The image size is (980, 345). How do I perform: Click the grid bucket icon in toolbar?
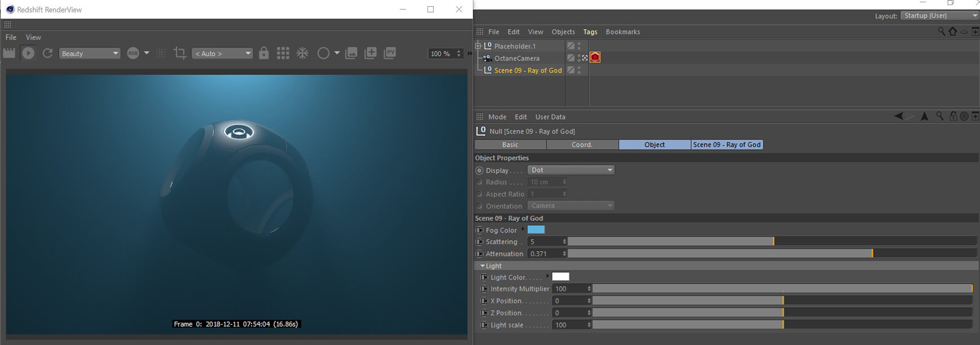tap(283, 53)
